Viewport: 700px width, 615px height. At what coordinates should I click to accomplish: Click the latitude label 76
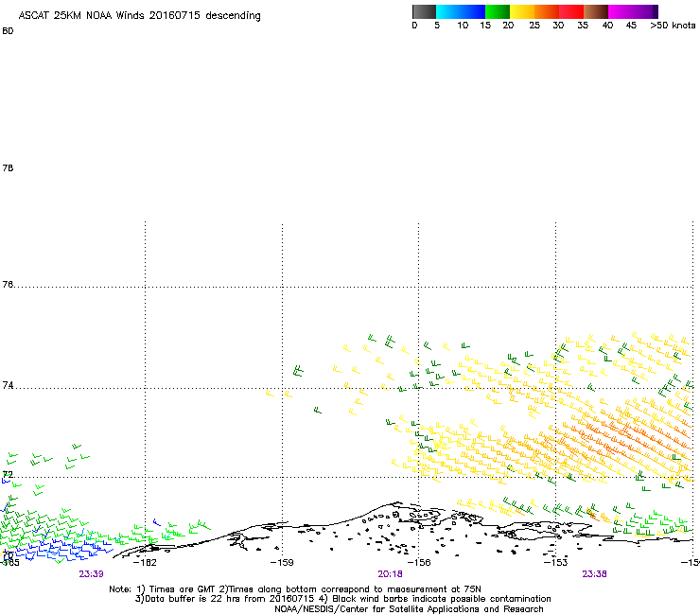8,284
